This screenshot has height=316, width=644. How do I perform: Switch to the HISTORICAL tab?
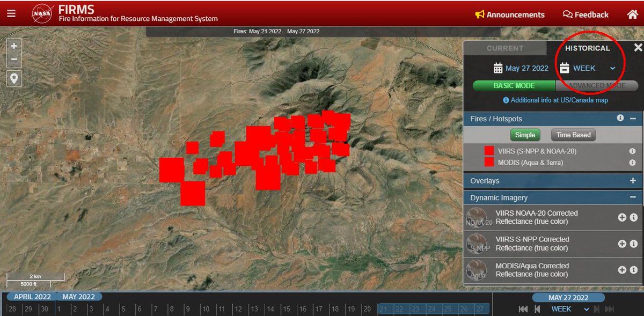point(588,48)
